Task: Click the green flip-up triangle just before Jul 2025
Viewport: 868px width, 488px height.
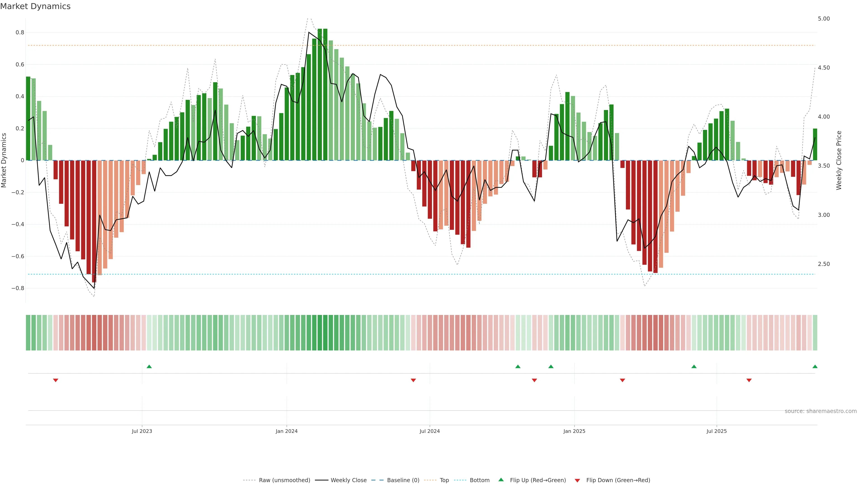Action: point(694,366)
